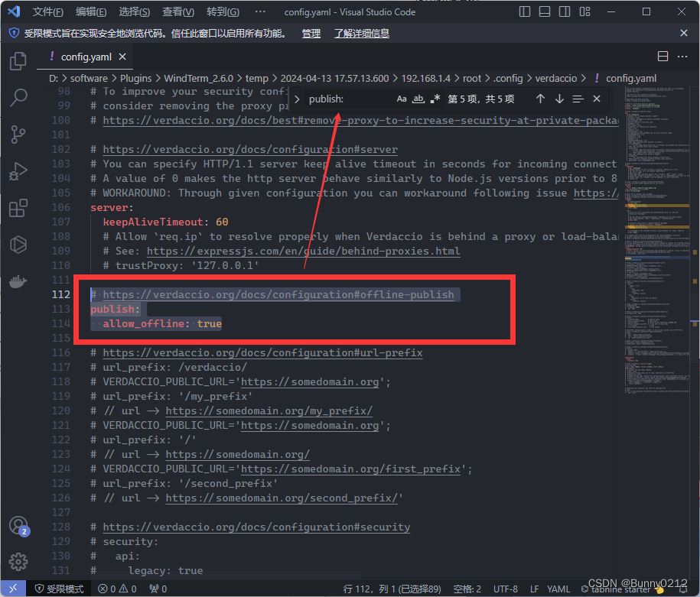Image resolution: width=700 pixels, height=597 pixels.
Task: Click 管理 link in restricted mode banner
Action: click(311, 34)
